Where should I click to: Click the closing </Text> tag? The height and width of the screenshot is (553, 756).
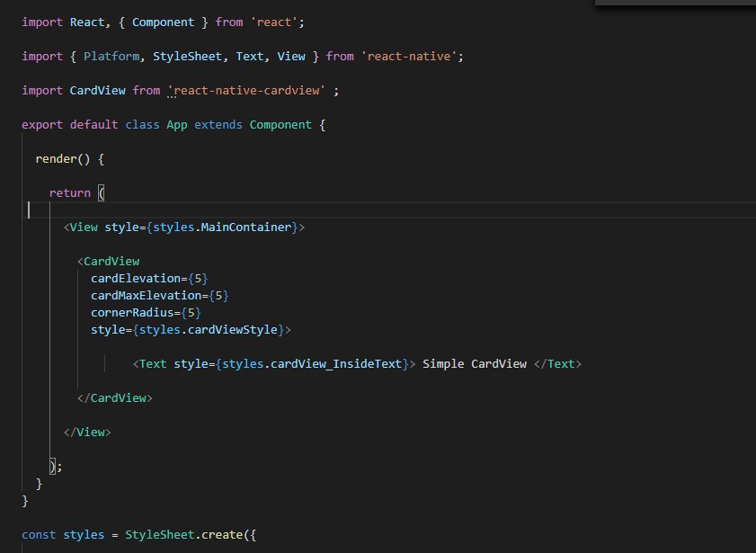558,364
